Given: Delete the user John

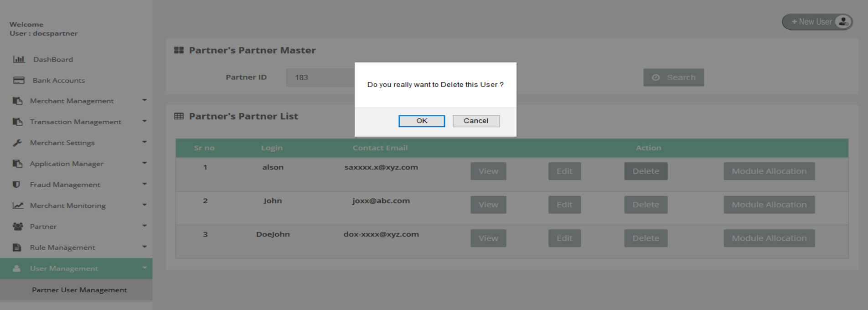Looking at the screenshot, I should pyautogui.click(x=646, y=205).
